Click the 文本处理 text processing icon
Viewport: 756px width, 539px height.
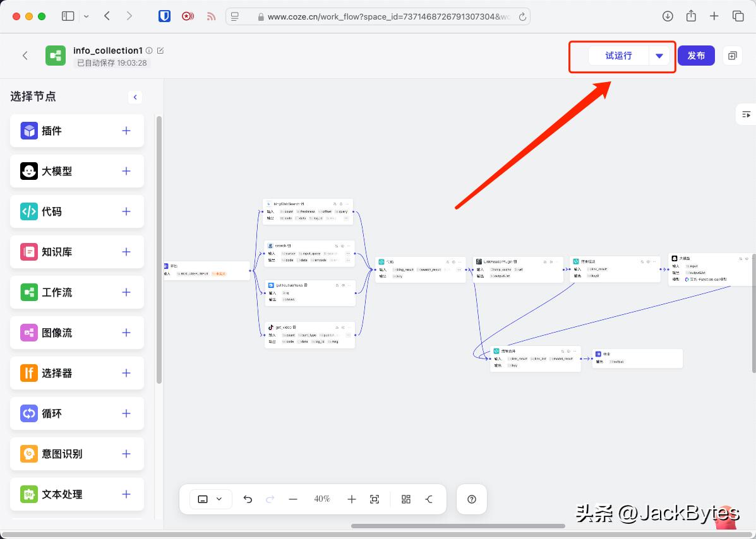pyautogui.click(x=29, y=494)
